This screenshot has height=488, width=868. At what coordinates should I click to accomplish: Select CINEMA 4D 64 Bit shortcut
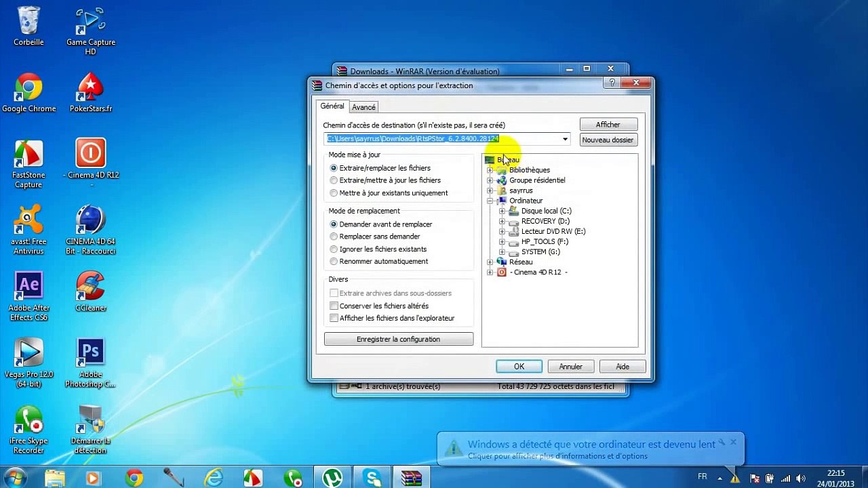91,230
